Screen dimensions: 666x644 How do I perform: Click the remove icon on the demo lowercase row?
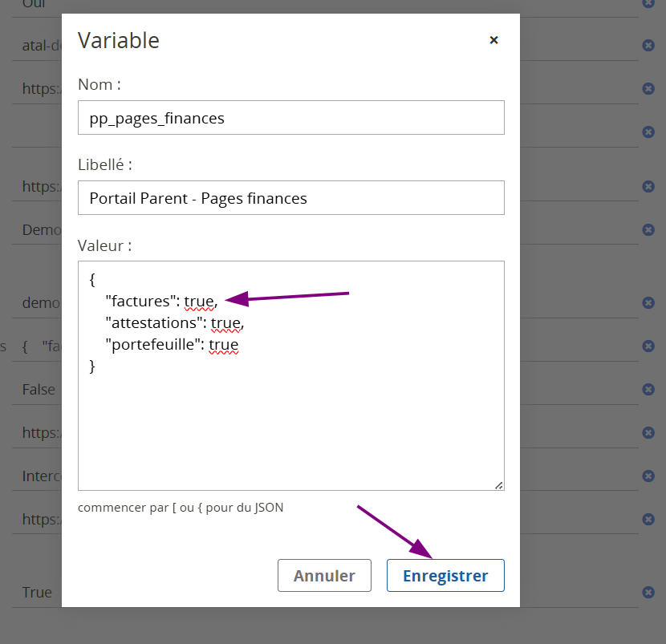point(648,302)
